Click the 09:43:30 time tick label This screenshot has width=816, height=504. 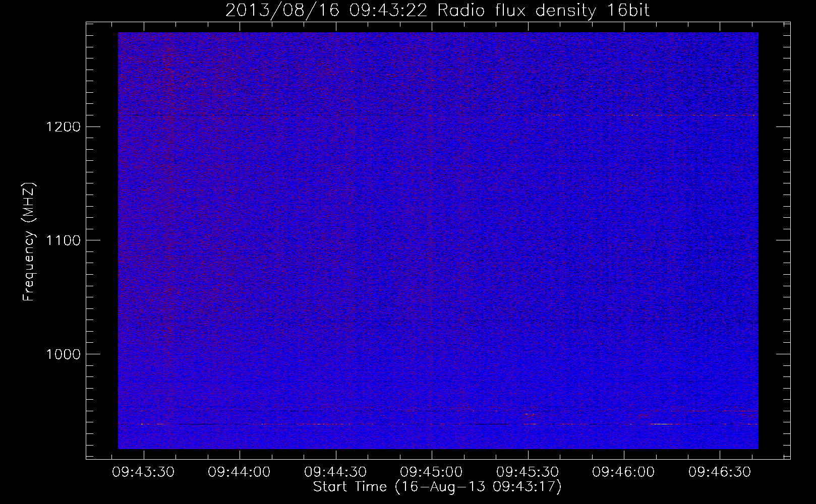click(x=143, y=472)
